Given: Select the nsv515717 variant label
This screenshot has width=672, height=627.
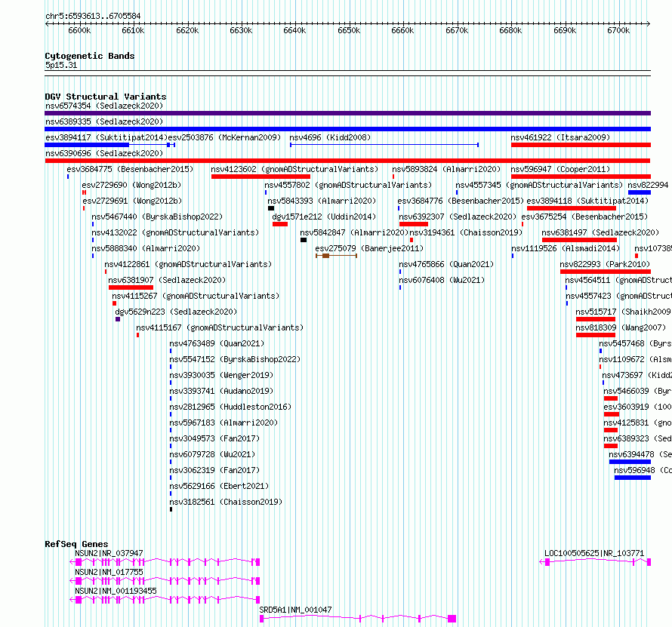Looking at the screenshot, I should (624, 312).
